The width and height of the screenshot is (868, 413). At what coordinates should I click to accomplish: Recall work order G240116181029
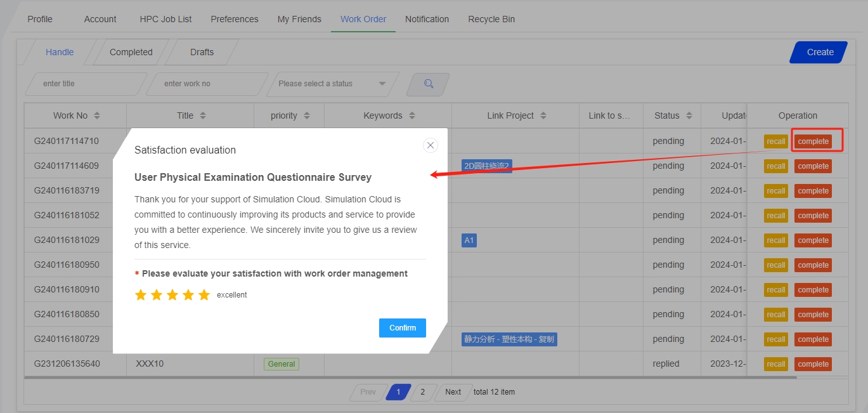(775, 240)
